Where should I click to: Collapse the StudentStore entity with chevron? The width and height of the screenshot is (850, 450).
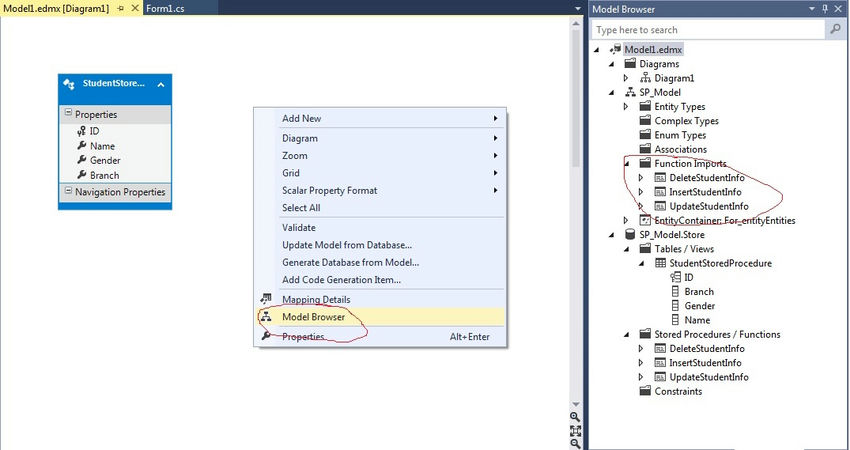161,85
